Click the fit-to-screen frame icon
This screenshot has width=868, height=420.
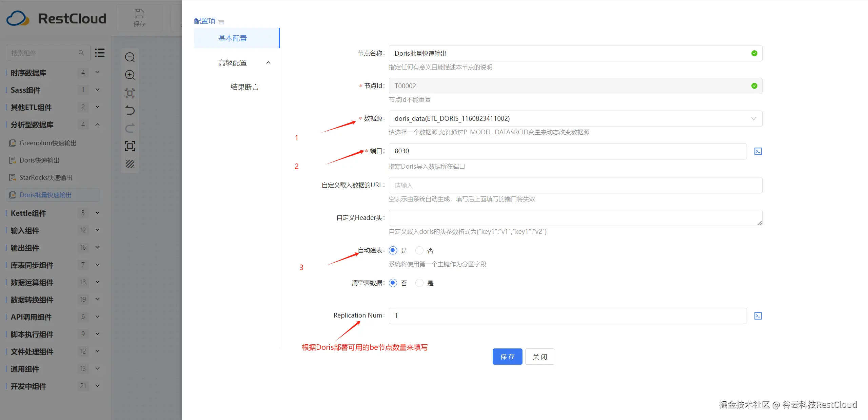coord(130,146)
